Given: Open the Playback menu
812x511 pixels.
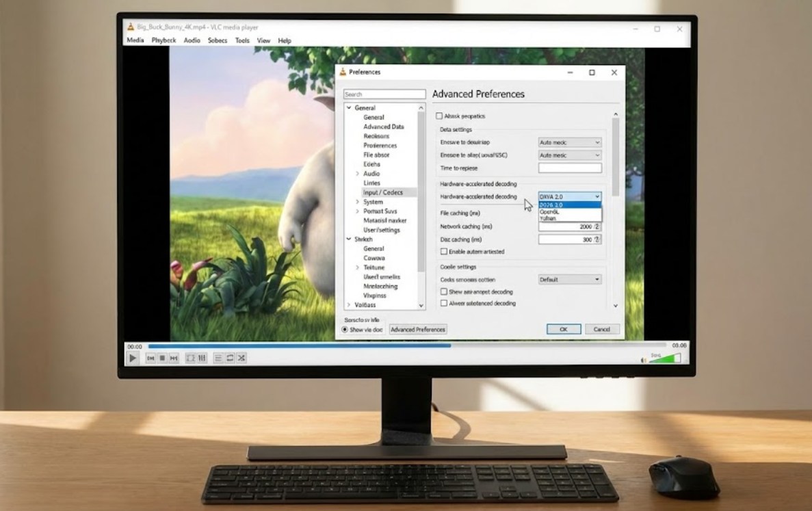Looking at the screenshot, I should pyautogui.click(x=163, y=40).
